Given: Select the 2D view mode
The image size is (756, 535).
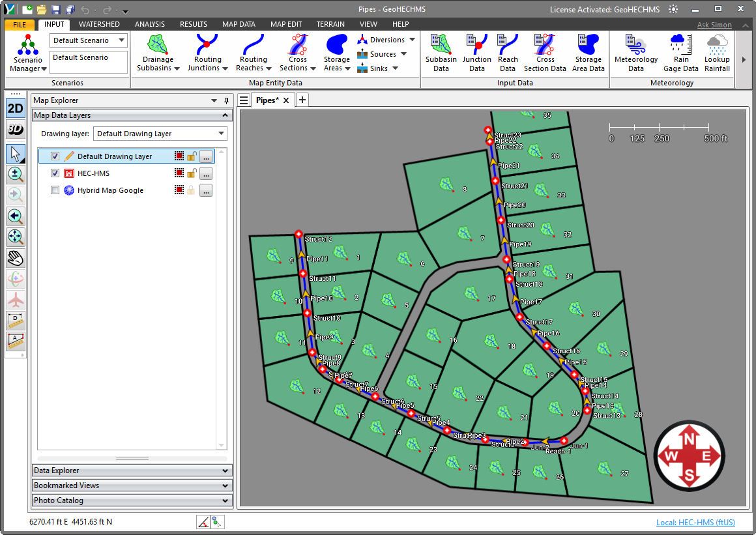Looking at the screenshot, I should (x=14, y=108).
